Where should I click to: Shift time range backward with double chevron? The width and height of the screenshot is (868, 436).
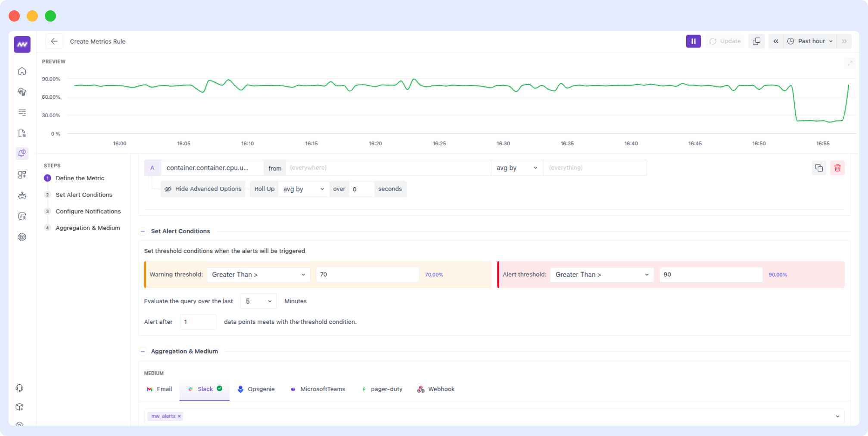(776, 41)
